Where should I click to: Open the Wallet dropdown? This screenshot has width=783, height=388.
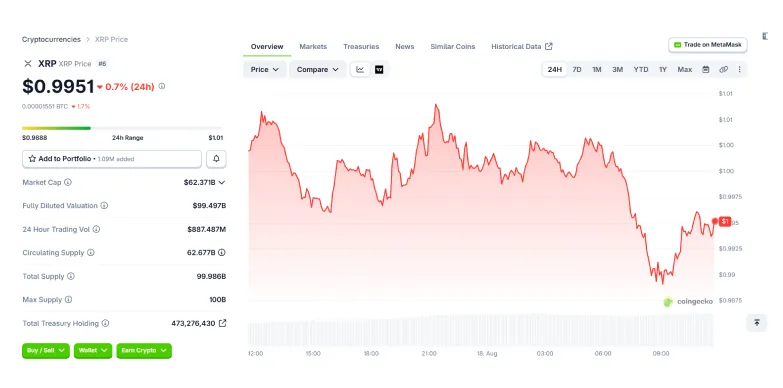click(x=93, y=351)
